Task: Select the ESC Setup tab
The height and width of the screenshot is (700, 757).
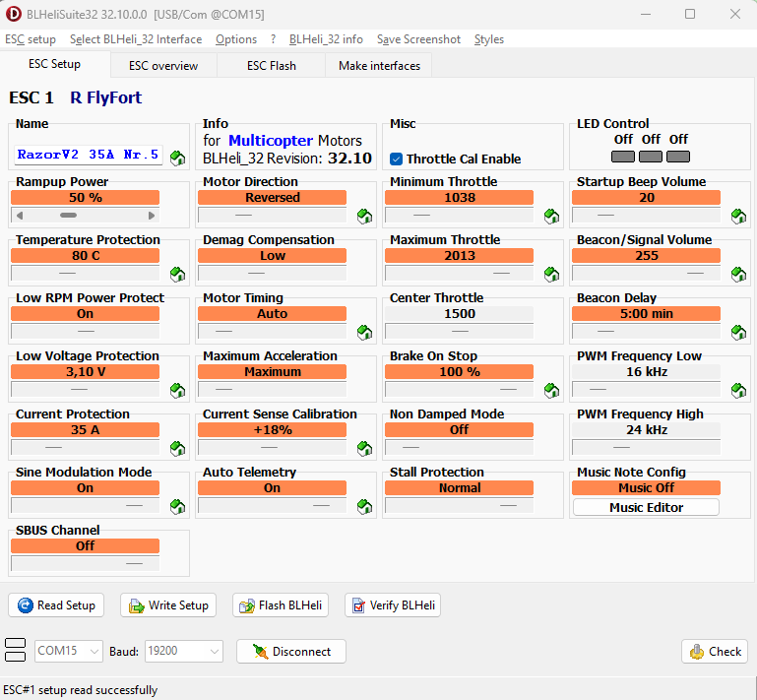Action: tap(54, 64)
